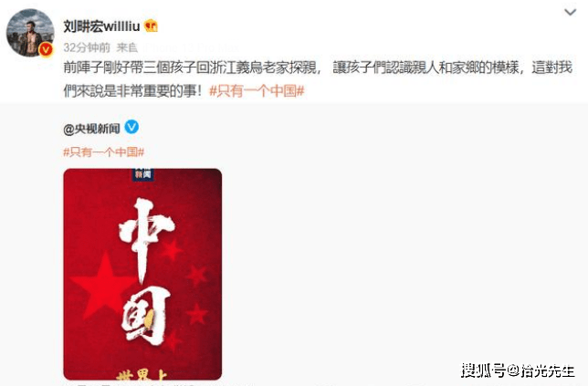Image resolution: width=588 pixels, height=386 pixels.
Task: View the red 中国 poster image
Action: [142, 275]
